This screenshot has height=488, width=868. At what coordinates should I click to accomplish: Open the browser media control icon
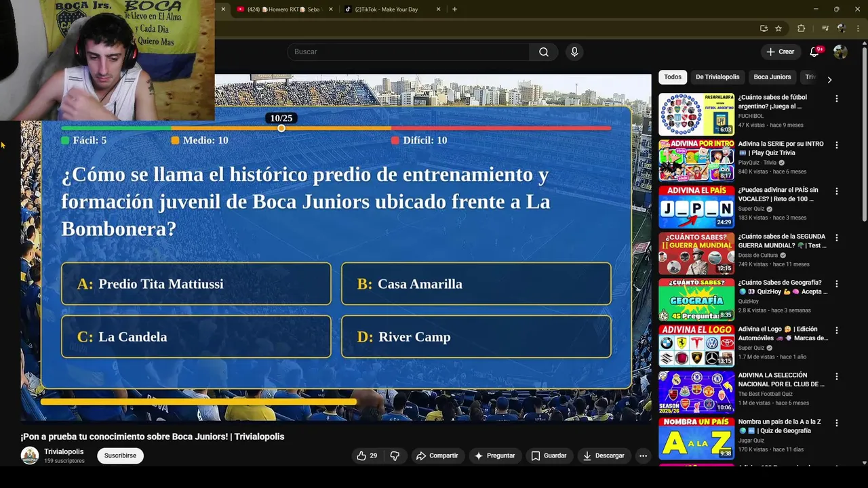[x=825, y=28]
